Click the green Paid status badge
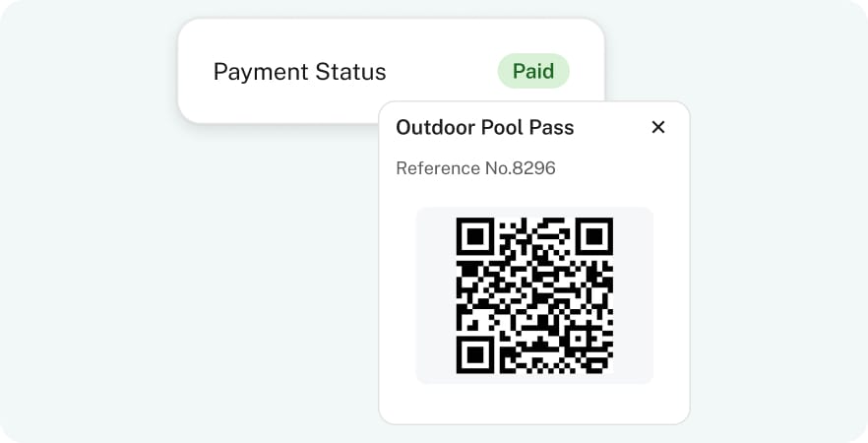This screenshot has width=868, height=443. [x=533, y=72]
